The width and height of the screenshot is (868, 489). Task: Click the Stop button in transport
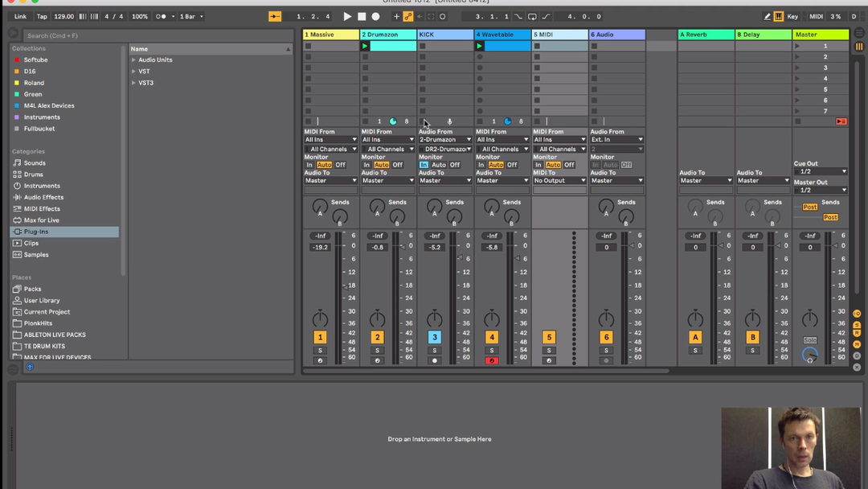point(362,16)
